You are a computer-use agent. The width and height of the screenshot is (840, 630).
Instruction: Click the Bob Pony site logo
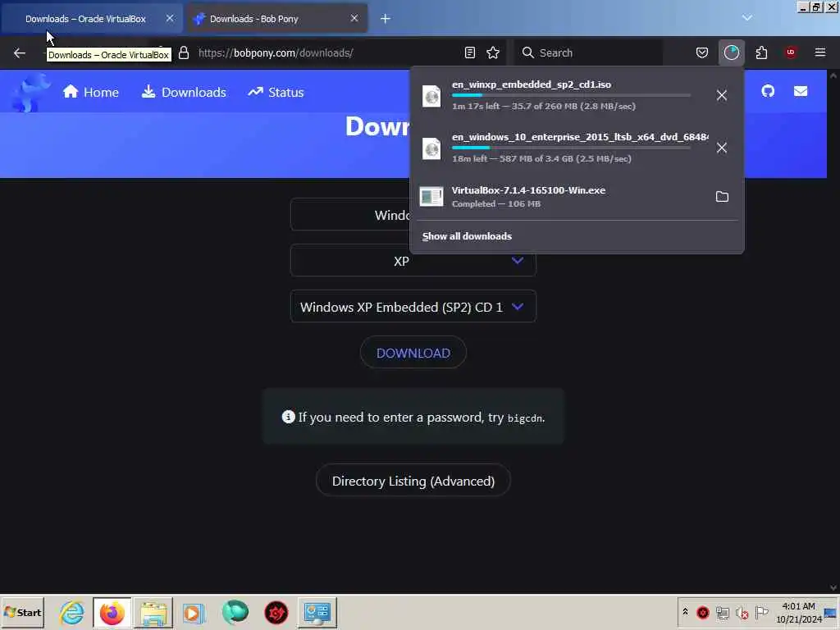pos(31,93)
